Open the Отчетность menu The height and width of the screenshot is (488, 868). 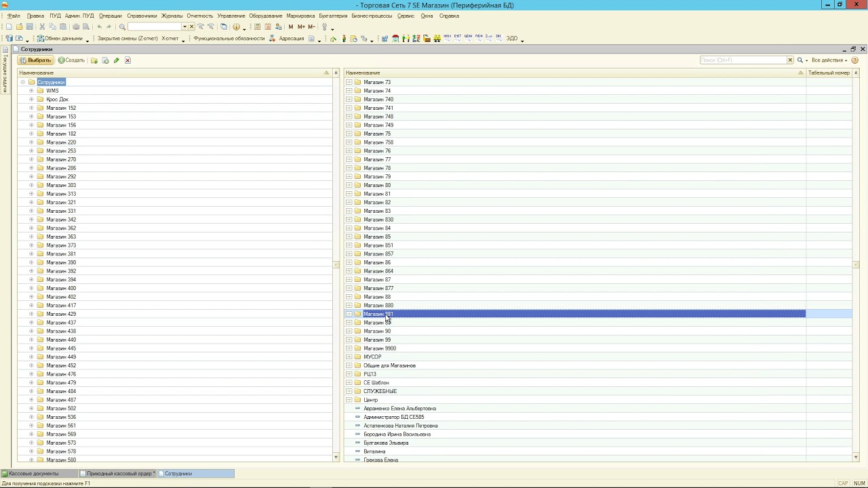click(x=200, y=16)
